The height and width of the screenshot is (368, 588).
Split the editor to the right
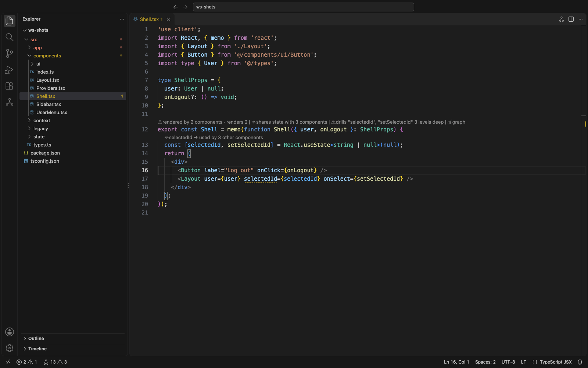tap(571, 19)
